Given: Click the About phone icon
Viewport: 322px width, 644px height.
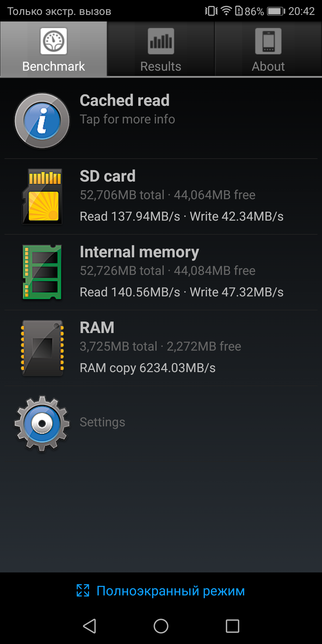Looking at the screenshot, I should tap(268, 41).
